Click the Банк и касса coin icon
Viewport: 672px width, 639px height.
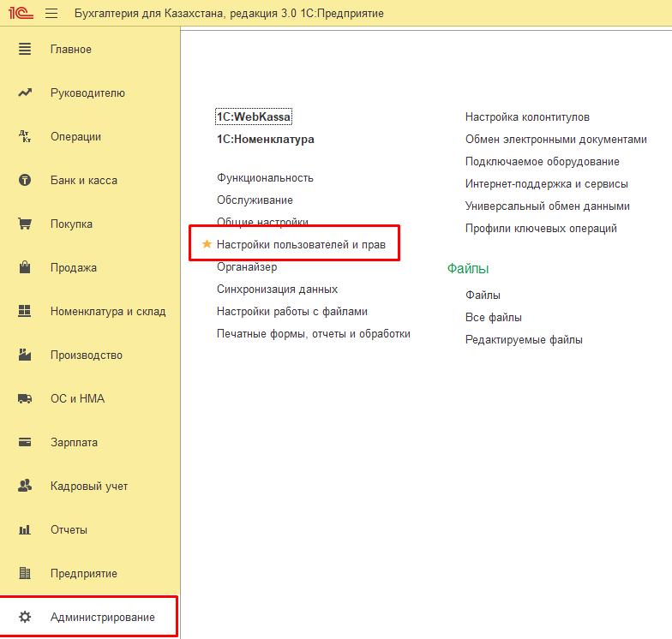click(25, 181)
